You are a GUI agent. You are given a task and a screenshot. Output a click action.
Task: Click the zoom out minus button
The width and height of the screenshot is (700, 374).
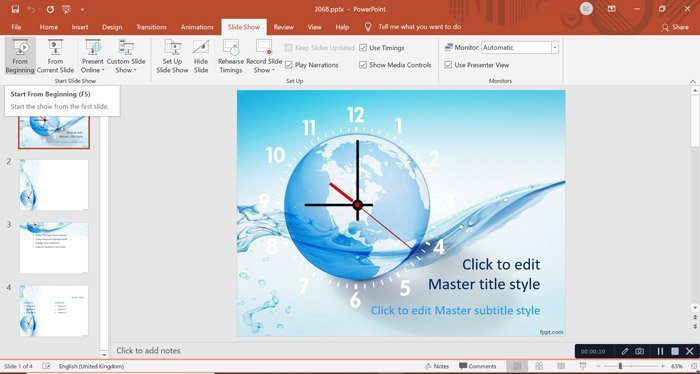coord(599,366)
